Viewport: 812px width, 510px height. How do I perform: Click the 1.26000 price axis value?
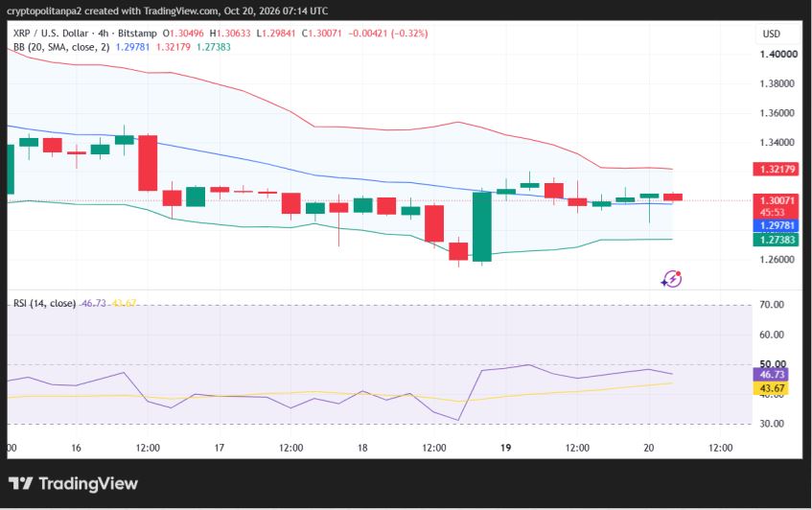tap(777, 260)
